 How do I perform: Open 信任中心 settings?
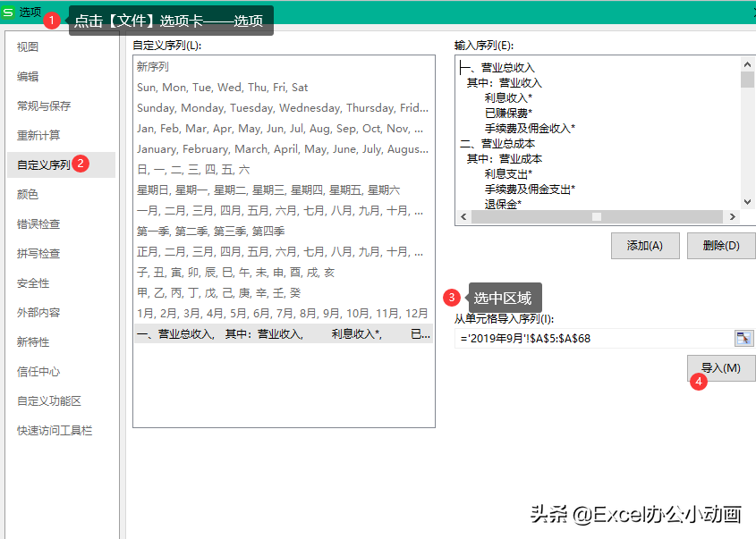pos(38,371)
